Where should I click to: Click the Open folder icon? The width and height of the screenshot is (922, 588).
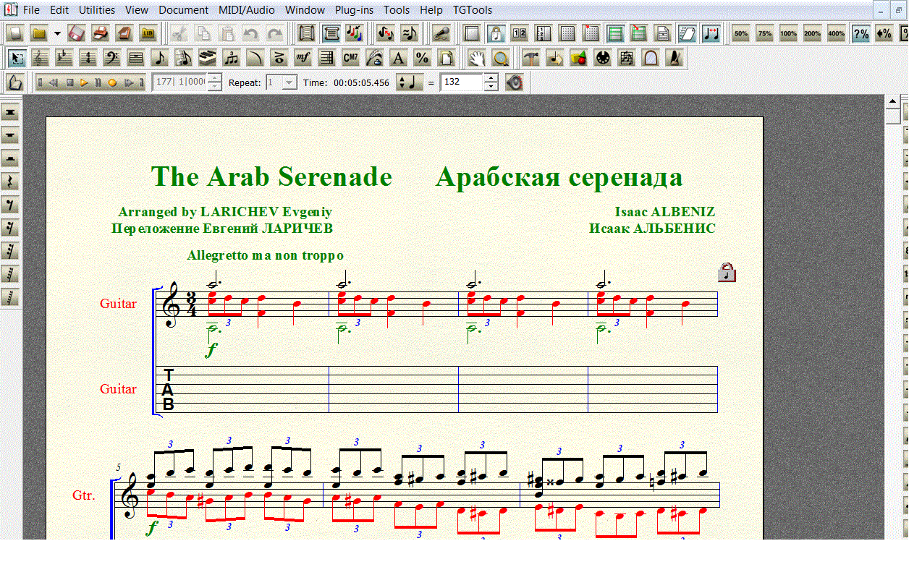click(x=39, y=33)
